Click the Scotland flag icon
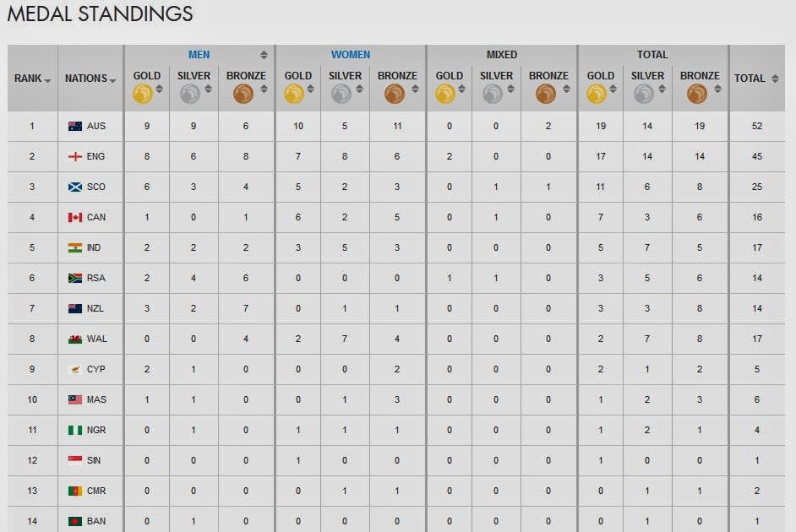Image resolution: width=796 pixels, height=532 pixels. tap(75, 187)
